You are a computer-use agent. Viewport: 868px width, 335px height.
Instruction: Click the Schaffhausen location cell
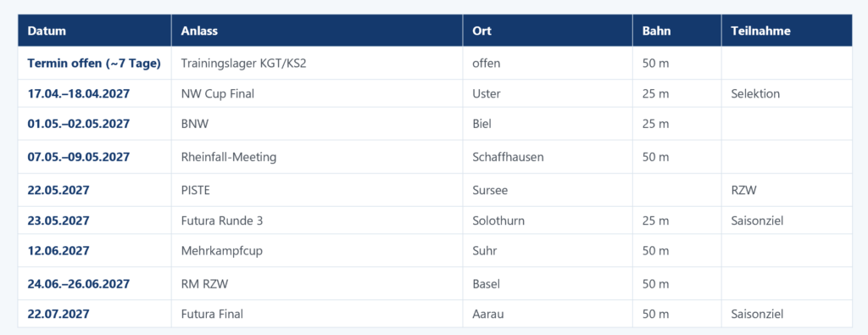coord(548,157)
